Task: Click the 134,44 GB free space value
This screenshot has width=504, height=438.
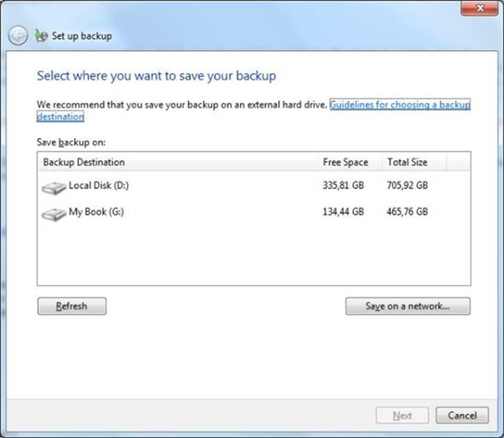Action: (343, 212)
